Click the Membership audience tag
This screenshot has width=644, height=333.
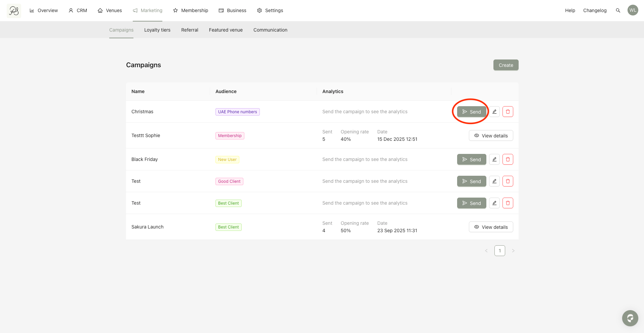(230, 136)
